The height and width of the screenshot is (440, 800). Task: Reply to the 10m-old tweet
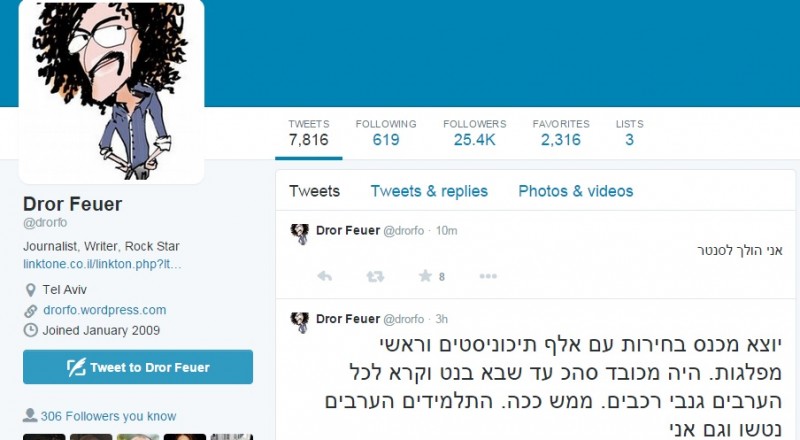coord(324,276)
